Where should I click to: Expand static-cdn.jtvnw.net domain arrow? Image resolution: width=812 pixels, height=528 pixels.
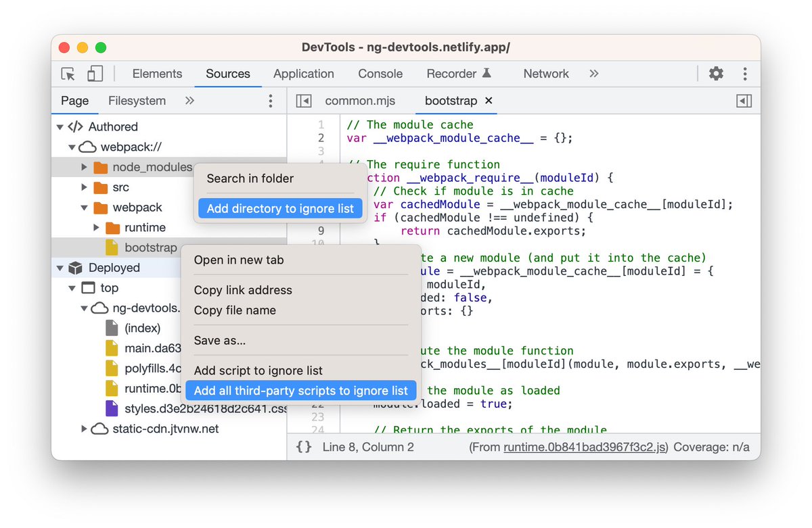coord(84,429)
